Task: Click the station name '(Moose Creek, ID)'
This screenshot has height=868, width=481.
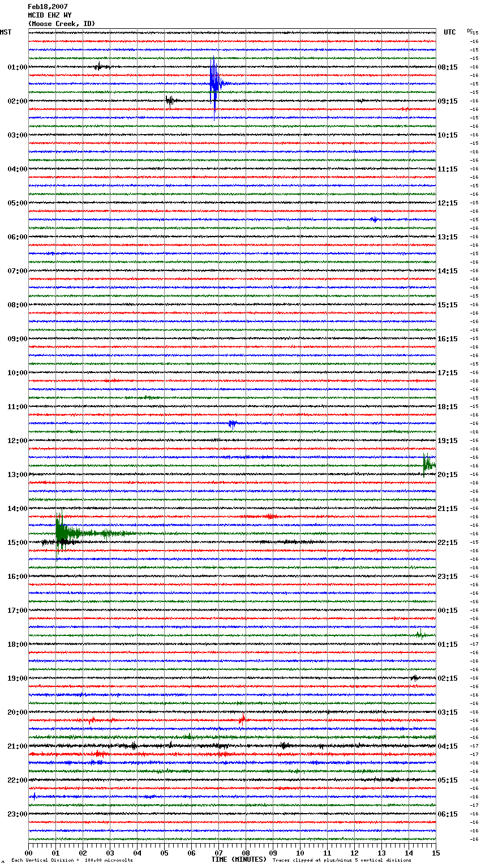Action: pyautogui.click(x=62, y=24)
